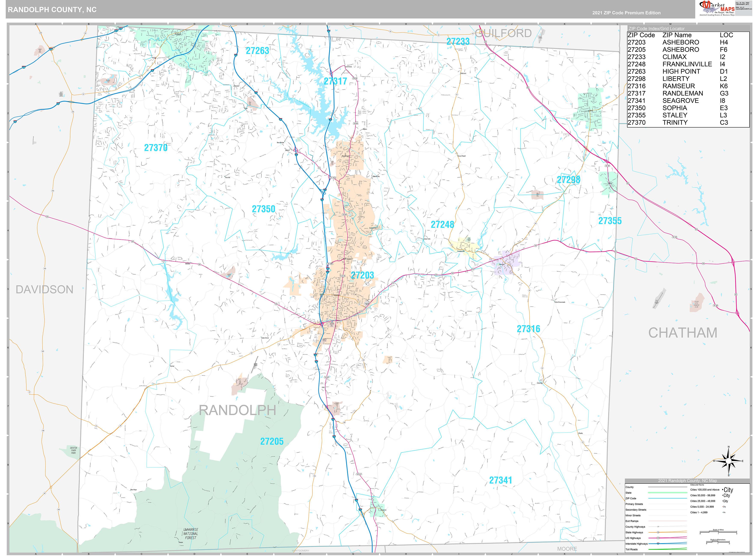Click the compass rose icon
This screenshot has width=756, height=556.
pos(728,461)
